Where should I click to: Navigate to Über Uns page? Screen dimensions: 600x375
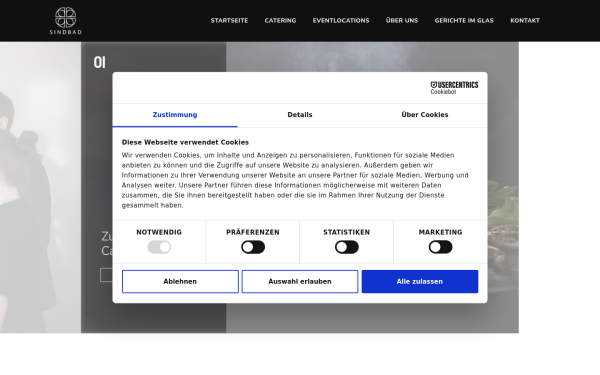[x=402, y=21]
